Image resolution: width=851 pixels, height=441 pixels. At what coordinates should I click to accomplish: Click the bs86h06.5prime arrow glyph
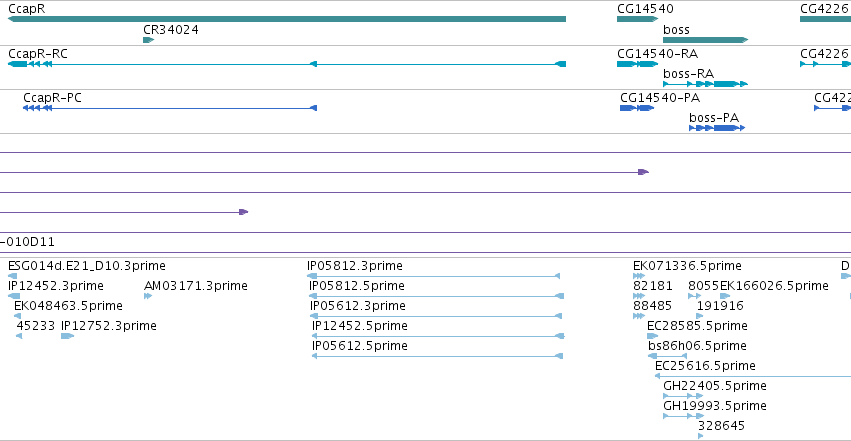pos(668,356)
